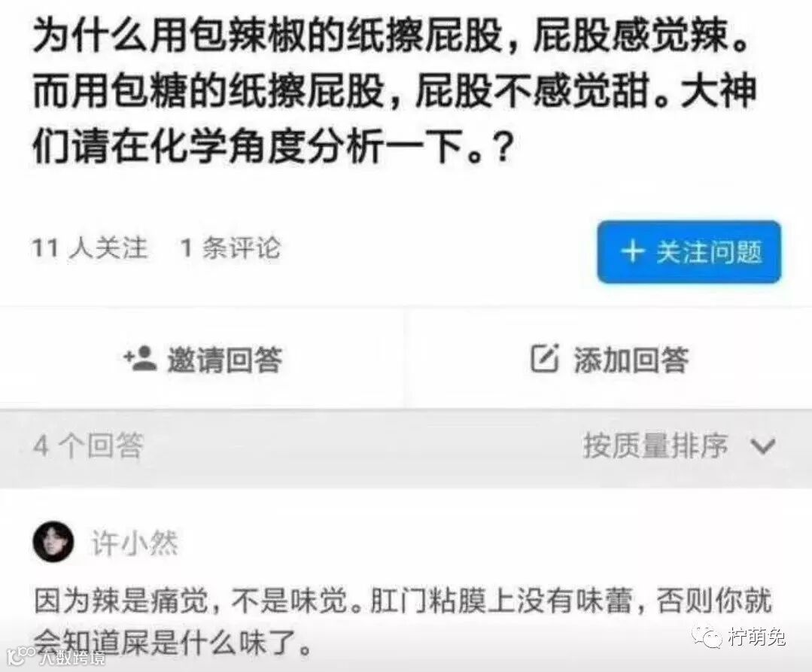
Task: Click the pencil edit icon beside 添加回答
Action: click(545, 357)
